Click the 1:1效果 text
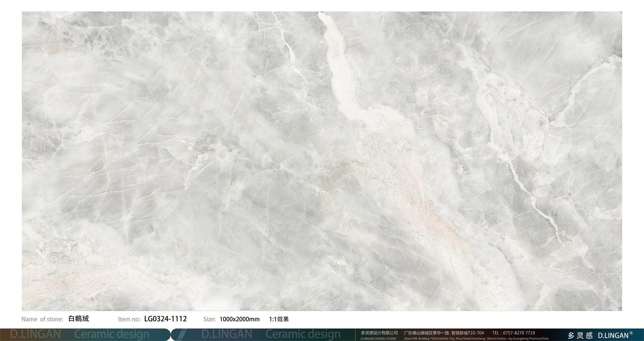This screenshot has height=341, width=644. point(279,319)
